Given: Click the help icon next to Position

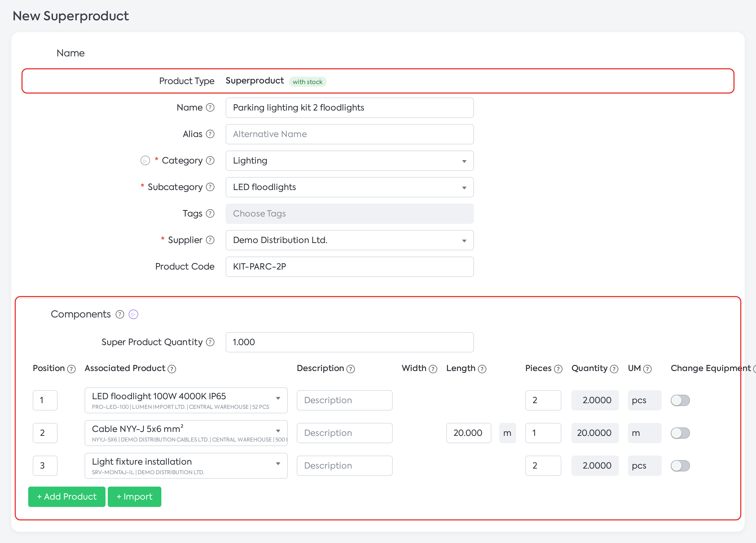Looking at the screenshot, I should (71, 369).
